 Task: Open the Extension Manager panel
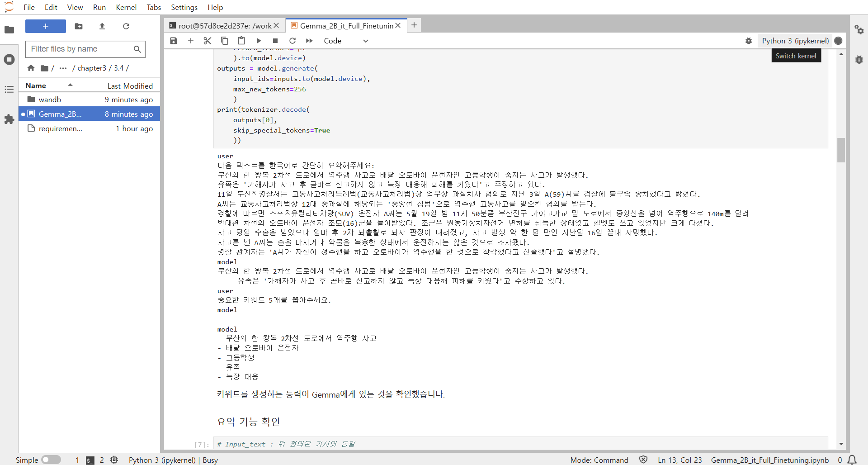(9, 119)
